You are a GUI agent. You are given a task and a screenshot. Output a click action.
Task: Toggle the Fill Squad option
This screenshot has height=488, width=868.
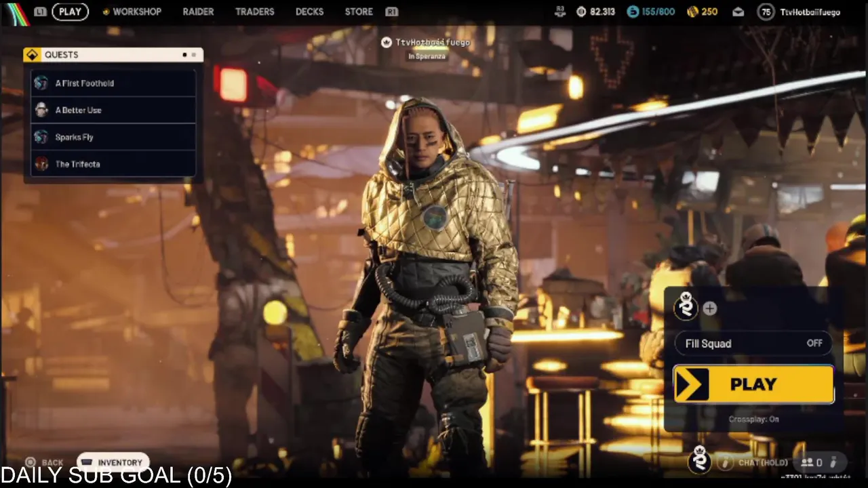[753, 344]
